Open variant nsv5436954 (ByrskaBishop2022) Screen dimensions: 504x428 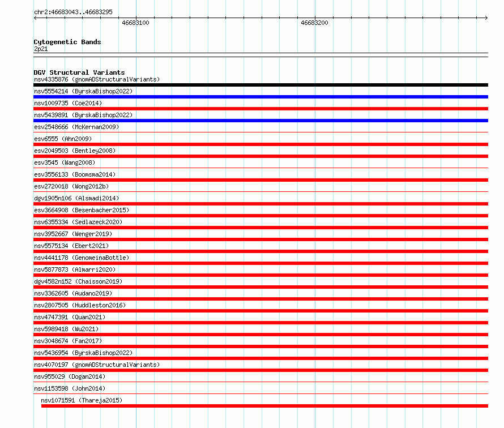[x=83, y=353]
